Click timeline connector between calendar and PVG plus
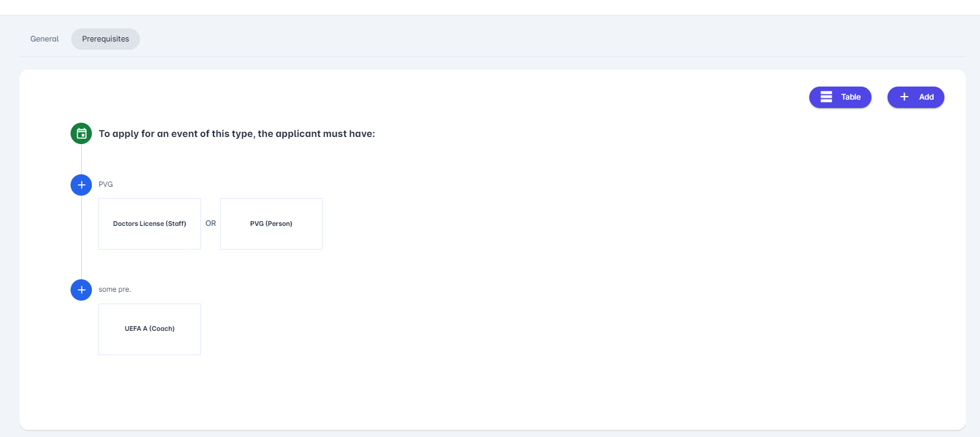 [x=81, y=159]
